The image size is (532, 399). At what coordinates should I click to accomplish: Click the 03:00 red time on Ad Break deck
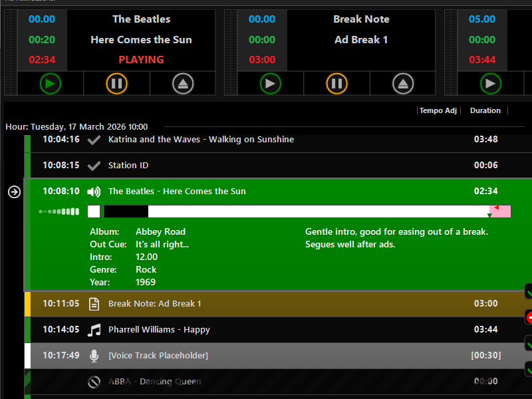[262, 60]
